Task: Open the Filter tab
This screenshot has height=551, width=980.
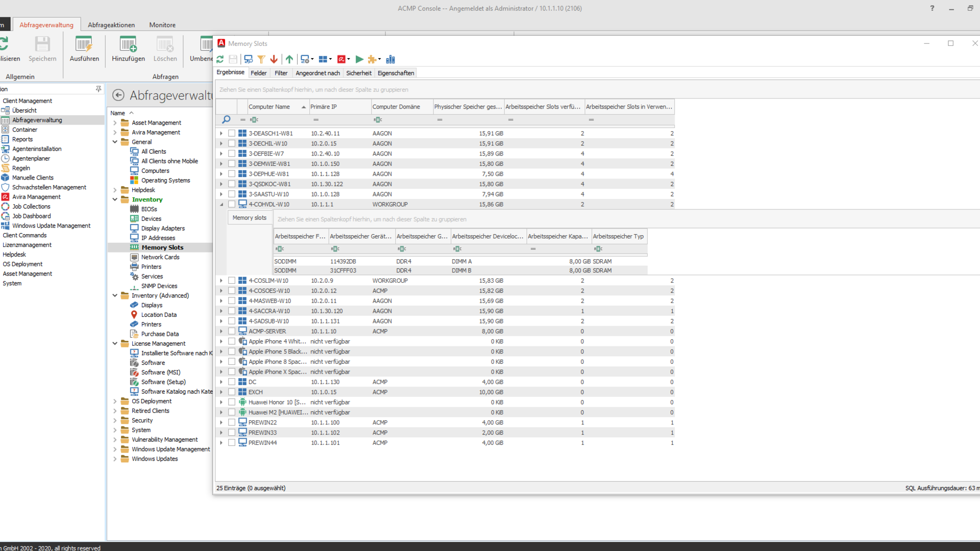Action: [281, 73]
